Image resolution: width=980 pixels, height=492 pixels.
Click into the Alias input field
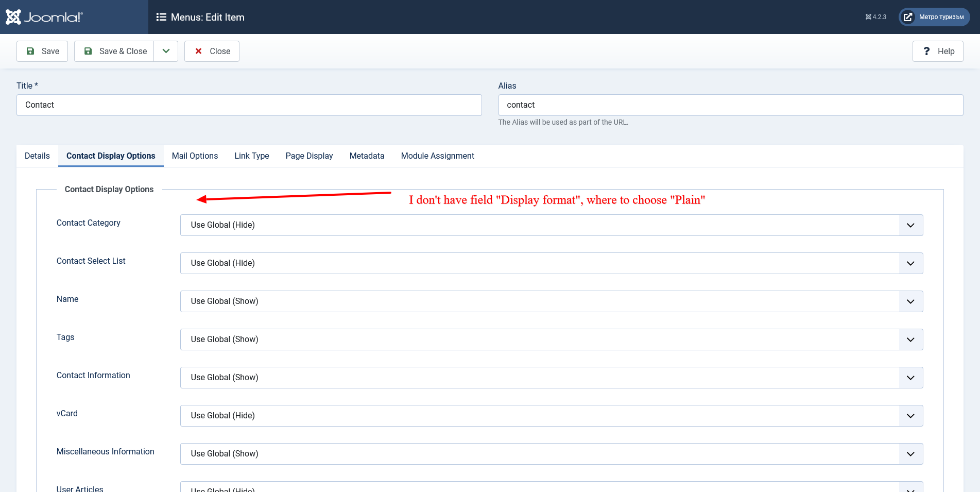tap(730, 105)
